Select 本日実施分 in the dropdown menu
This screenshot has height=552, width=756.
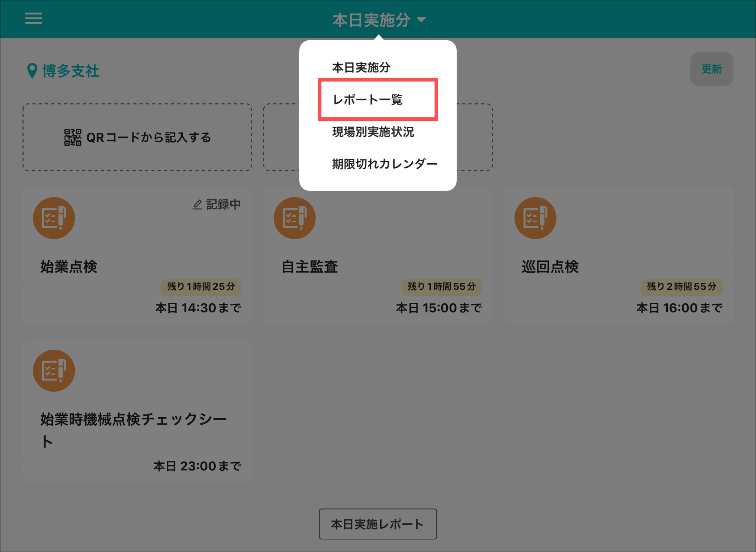pyautogui.click(x=361, y=68)
